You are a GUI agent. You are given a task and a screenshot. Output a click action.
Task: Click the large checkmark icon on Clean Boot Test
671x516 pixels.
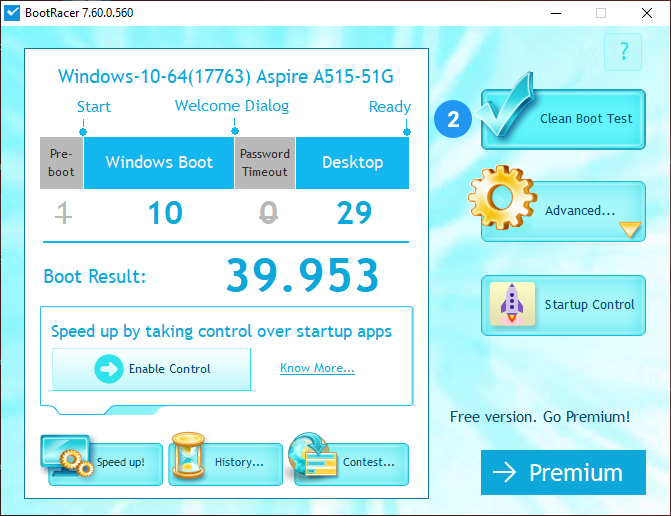click(x=505, y=104)
